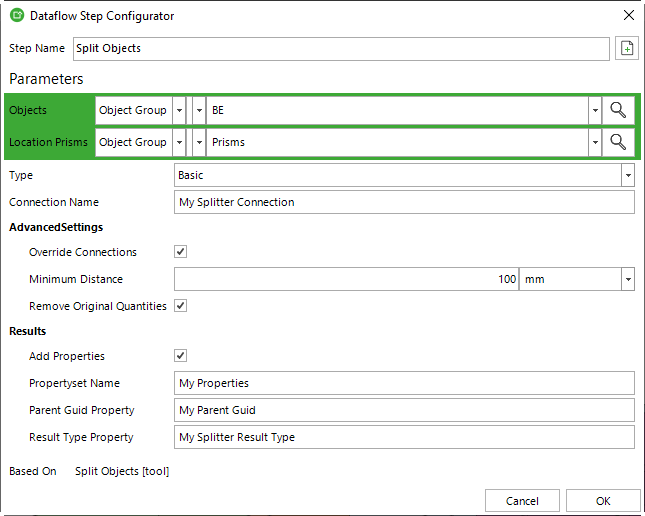Click the Result Type Property field
Screen dimensions: 645x516
(x=404, y=437)
